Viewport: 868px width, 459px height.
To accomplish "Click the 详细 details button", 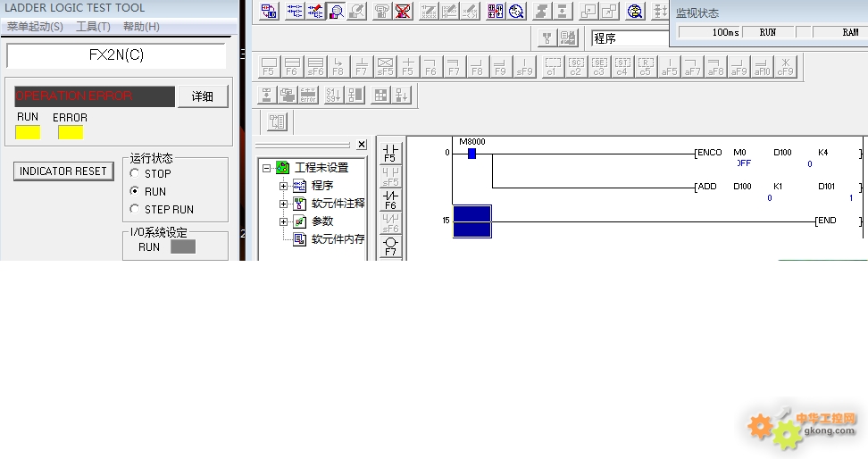I will [x=203, y=96].
